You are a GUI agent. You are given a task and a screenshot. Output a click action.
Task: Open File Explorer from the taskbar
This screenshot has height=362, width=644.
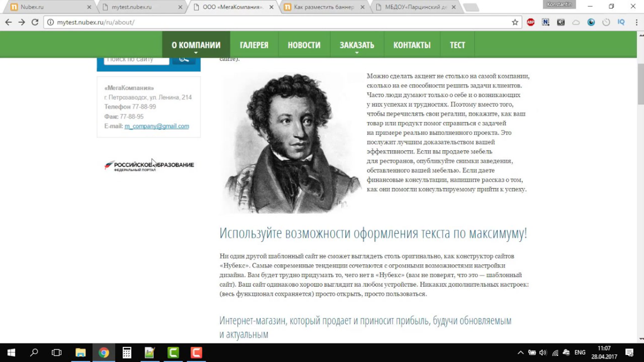[80, 353]
